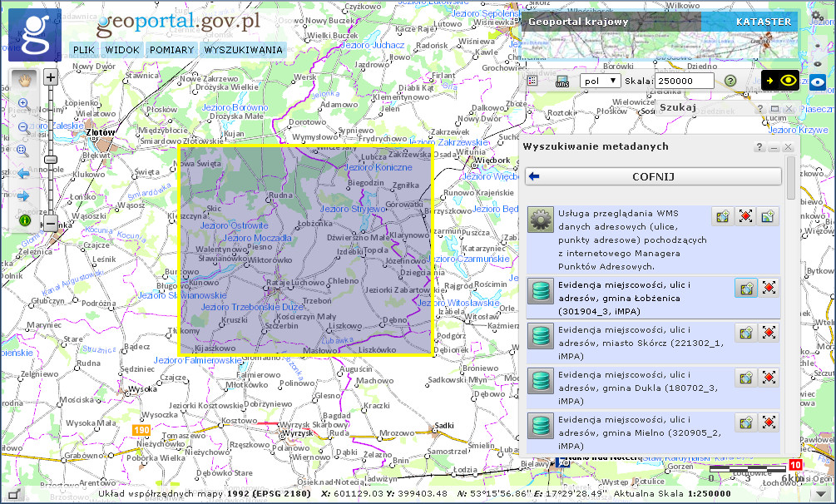836x504 pixels.
Task: Switch to Geoportal krajowy tab
Action: point(578,22)
